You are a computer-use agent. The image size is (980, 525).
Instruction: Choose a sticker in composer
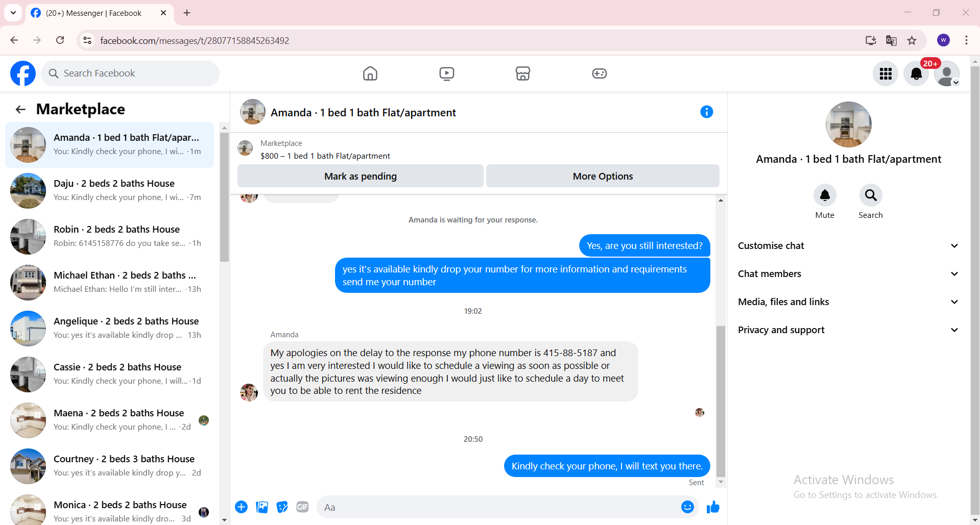coord(282,507)
